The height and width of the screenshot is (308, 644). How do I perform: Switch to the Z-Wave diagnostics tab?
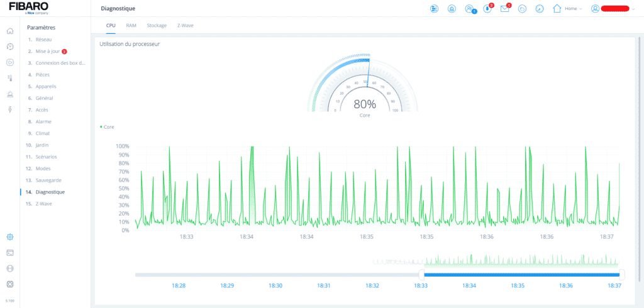tap(186, 26)
